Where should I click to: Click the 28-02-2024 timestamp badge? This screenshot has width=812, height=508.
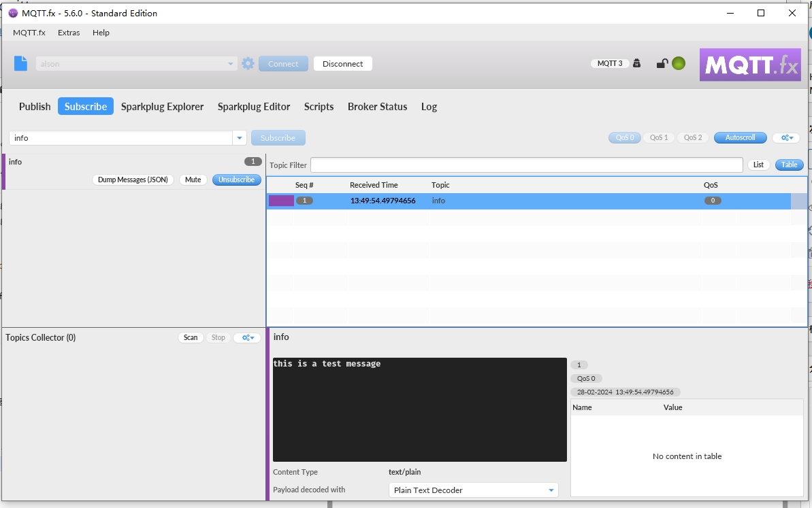626,392
